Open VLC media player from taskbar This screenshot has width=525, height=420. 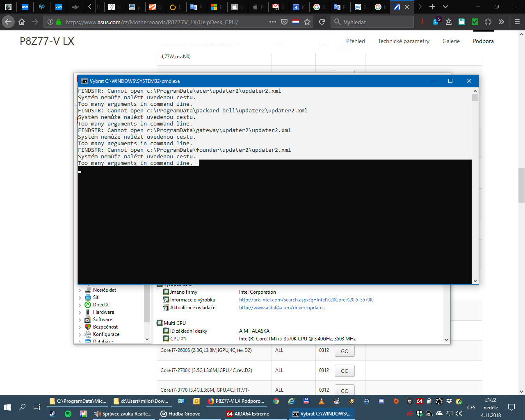pos(322,401)
